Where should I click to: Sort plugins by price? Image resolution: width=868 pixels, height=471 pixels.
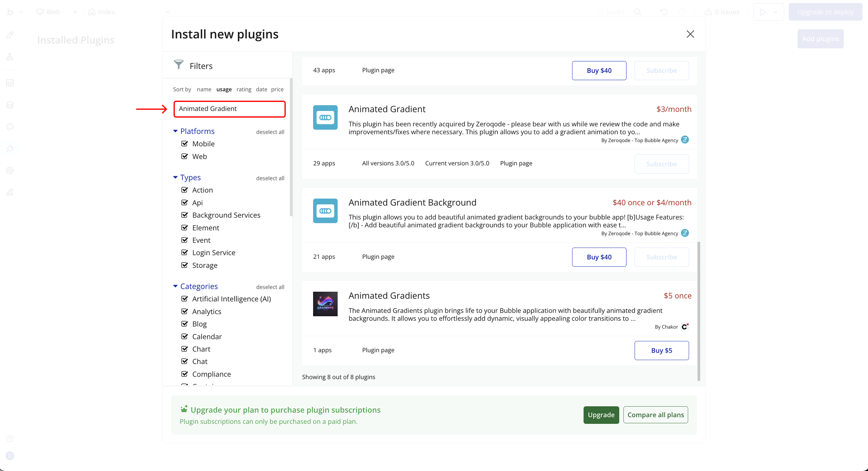[277, 89]
